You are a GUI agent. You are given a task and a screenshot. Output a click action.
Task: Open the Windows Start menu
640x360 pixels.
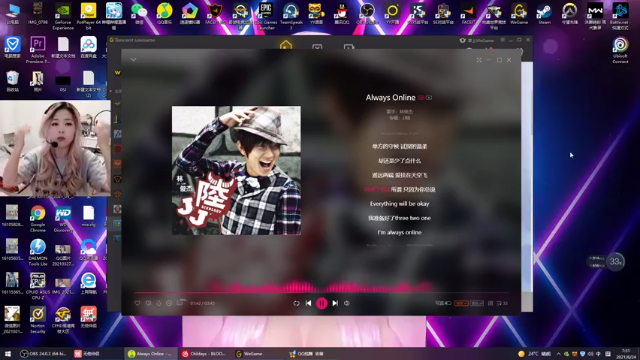(8, 353)
